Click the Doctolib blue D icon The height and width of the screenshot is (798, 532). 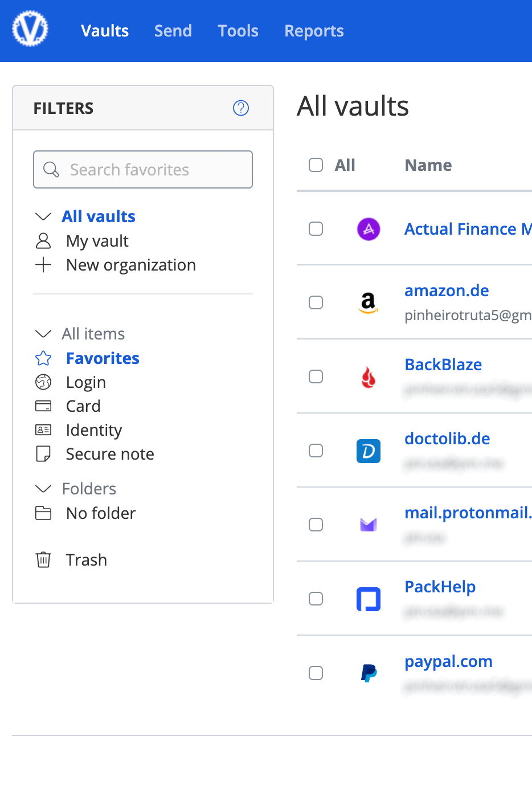[x=369, y=451]
